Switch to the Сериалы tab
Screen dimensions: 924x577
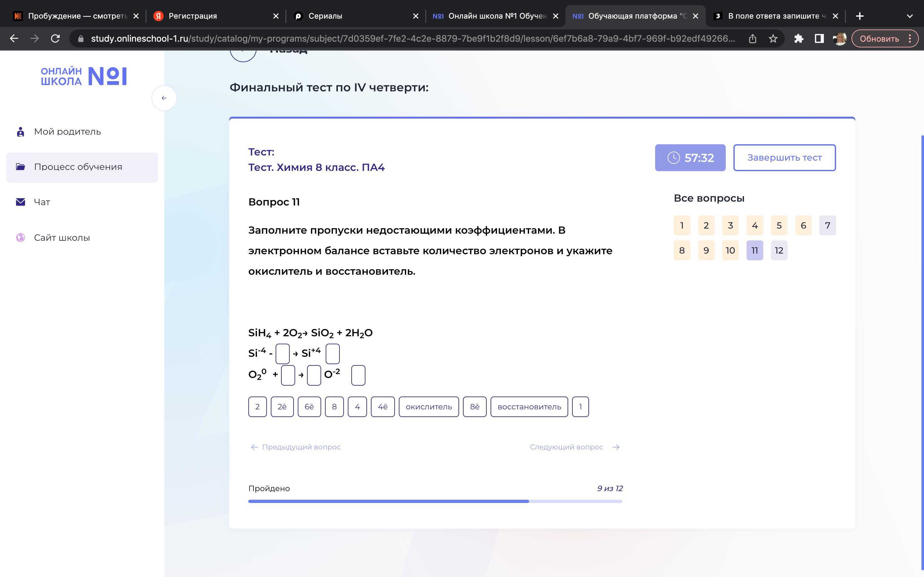coord(325,16)
